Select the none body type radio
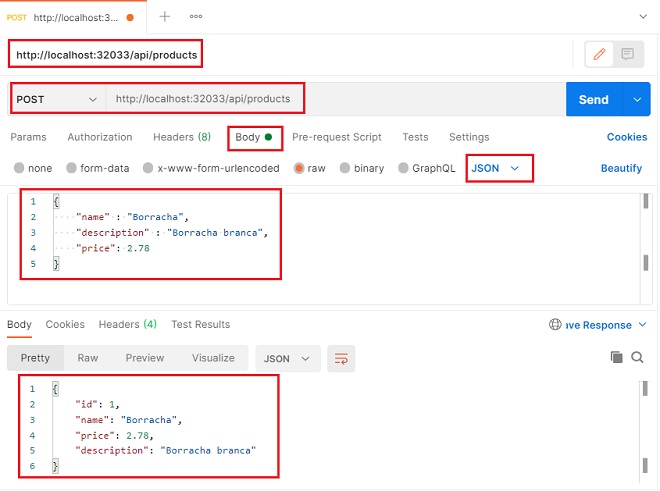The width and height of the screenshot is (660, 491). tap(18, 169)
